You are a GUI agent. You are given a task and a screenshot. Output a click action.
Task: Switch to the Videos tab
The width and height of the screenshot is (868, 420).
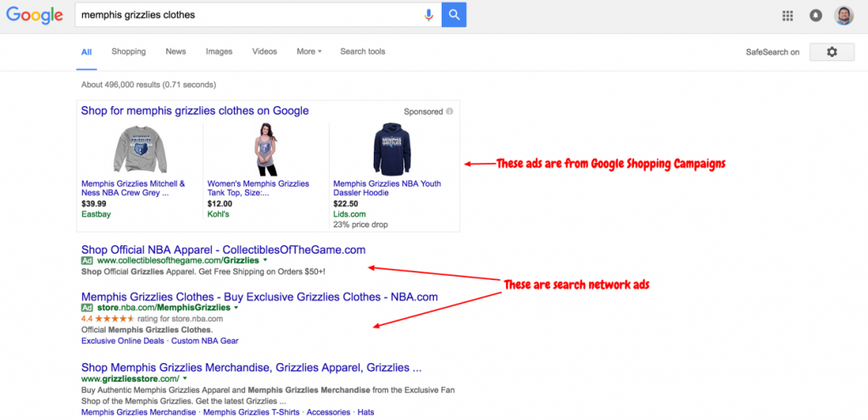pos(264,52)
